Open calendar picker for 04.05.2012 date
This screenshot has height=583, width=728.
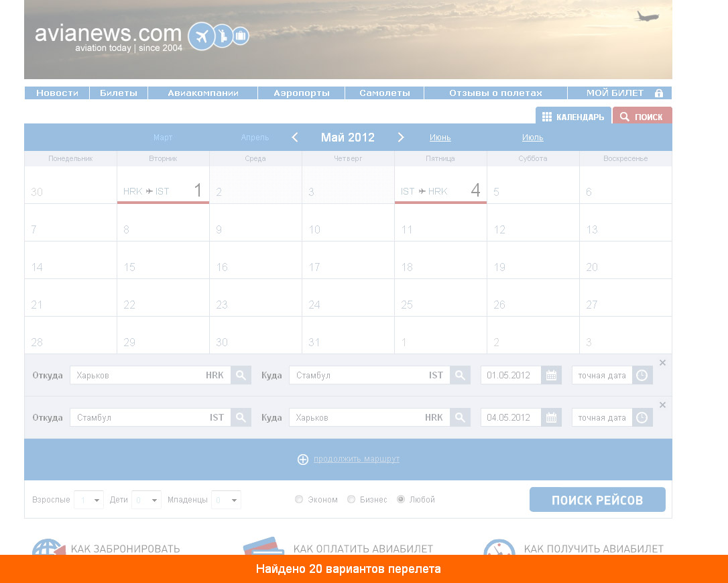[x=551, y=417]
